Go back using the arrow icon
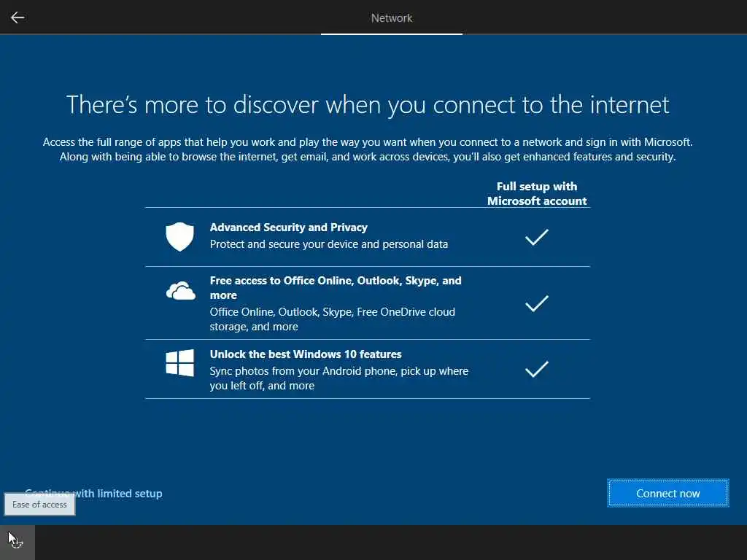The height and width of the screenshot is (560, 747). pos(18,17)
